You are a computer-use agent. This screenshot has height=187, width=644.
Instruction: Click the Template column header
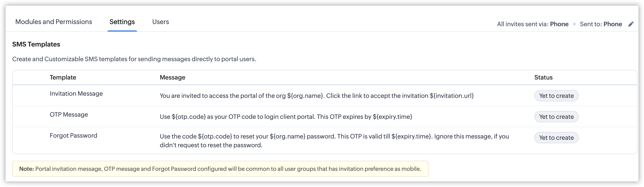point(63,77)
